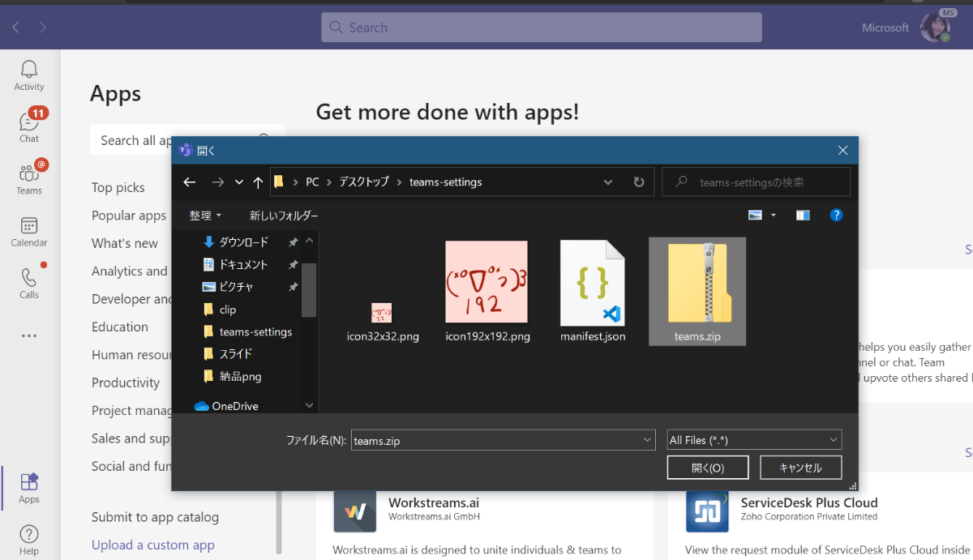
Task: Focus the Teams Search box
Action: click(542, 28)
